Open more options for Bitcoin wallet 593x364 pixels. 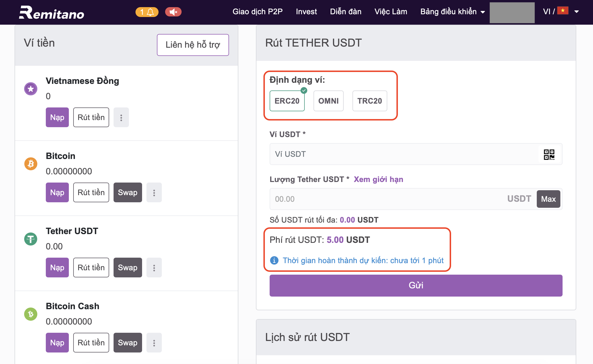point(154,192)
